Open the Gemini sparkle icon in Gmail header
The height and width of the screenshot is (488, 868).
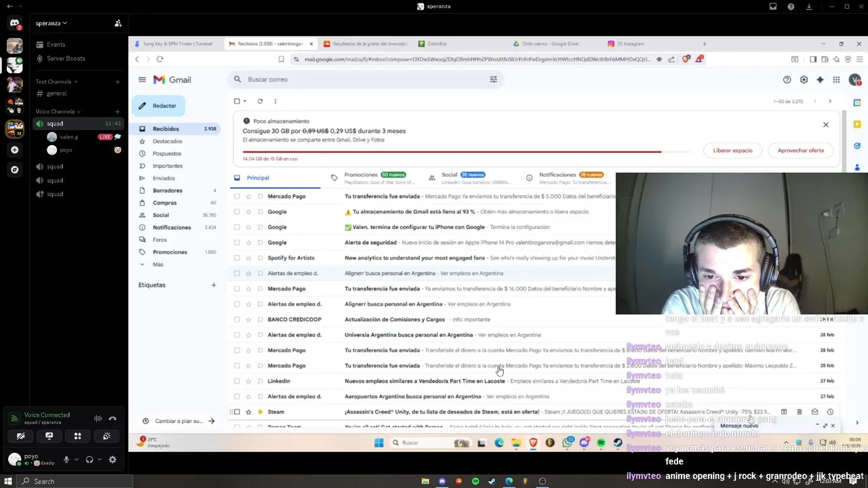820,79
